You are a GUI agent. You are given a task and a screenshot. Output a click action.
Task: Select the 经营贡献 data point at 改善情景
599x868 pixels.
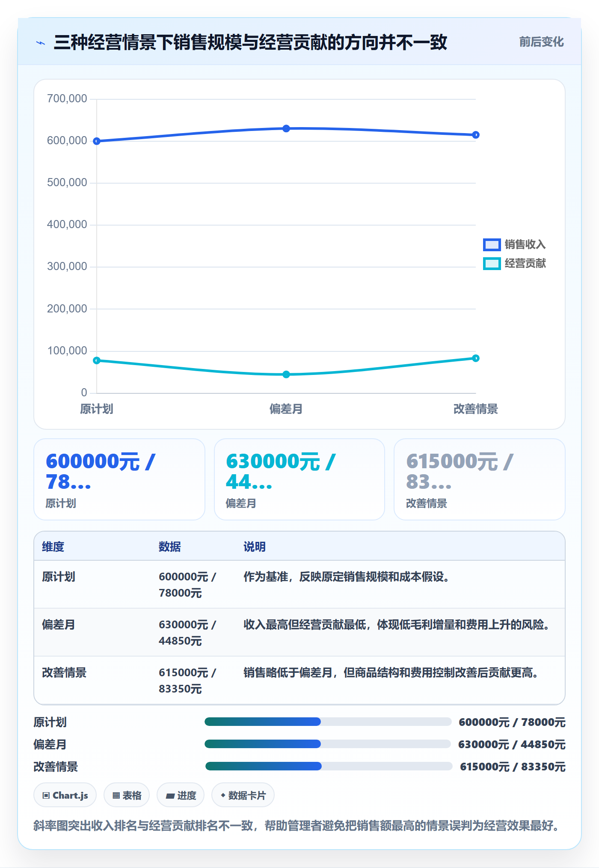pyautogui.click(x=476, y=358)
